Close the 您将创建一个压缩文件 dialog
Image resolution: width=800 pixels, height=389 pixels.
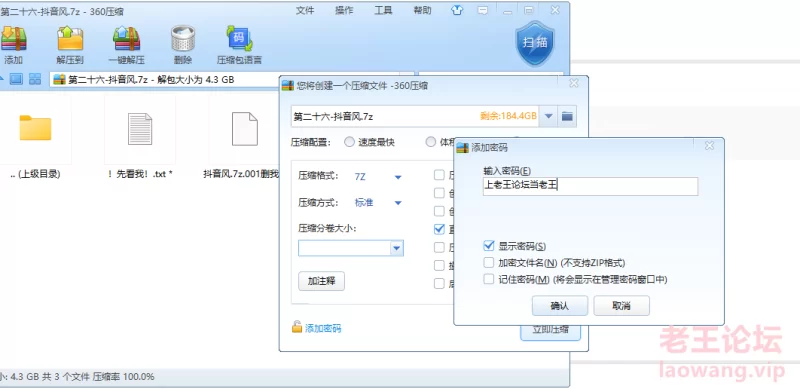click(x=573, y=83)
